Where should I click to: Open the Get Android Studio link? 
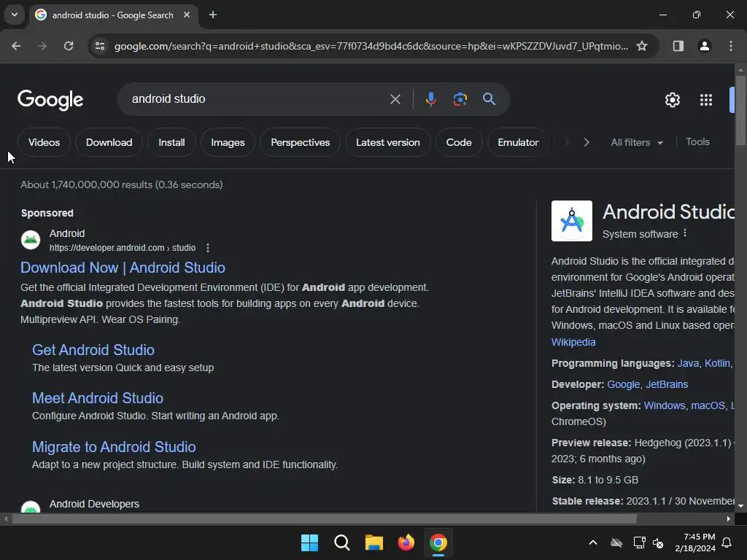pyautogui.click(x=93, y=350)
